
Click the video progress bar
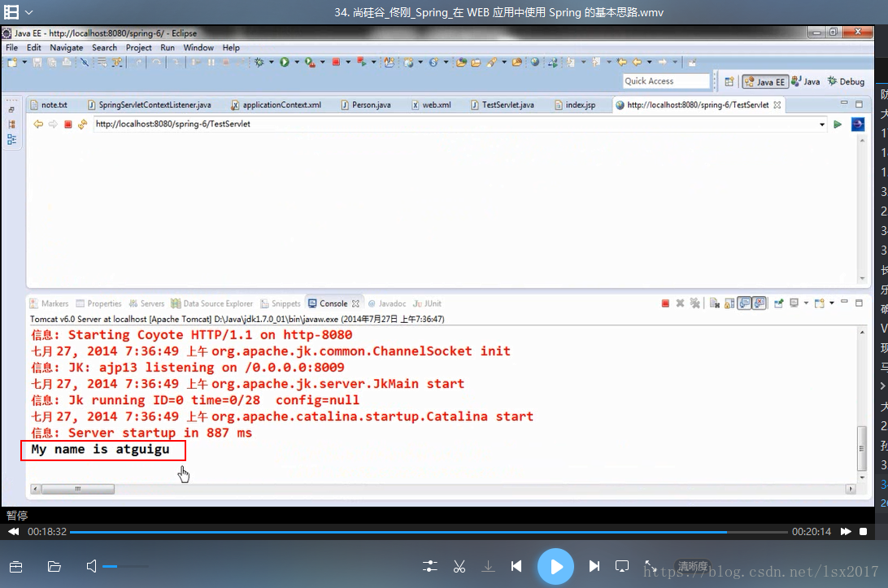(x=429, y=532)
